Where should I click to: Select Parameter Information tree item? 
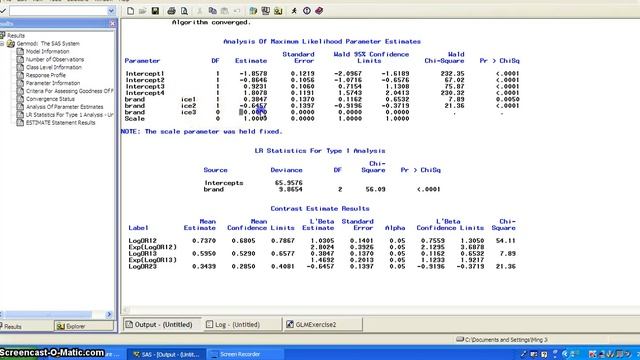(x=53, y=83)
